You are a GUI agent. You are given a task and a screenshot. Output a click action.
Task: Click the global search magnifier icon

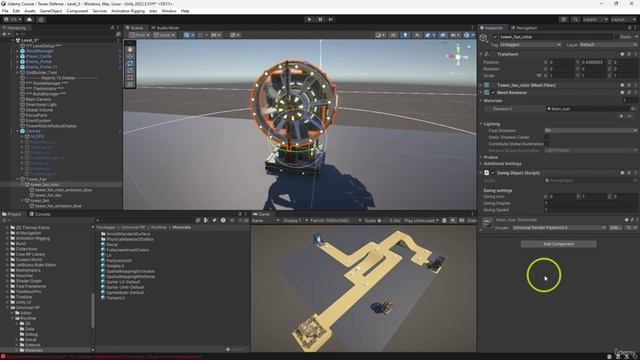pos(575,19)
